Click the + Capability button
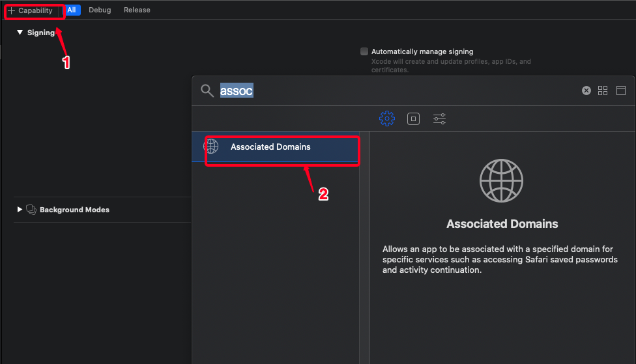 coord(31,10)
